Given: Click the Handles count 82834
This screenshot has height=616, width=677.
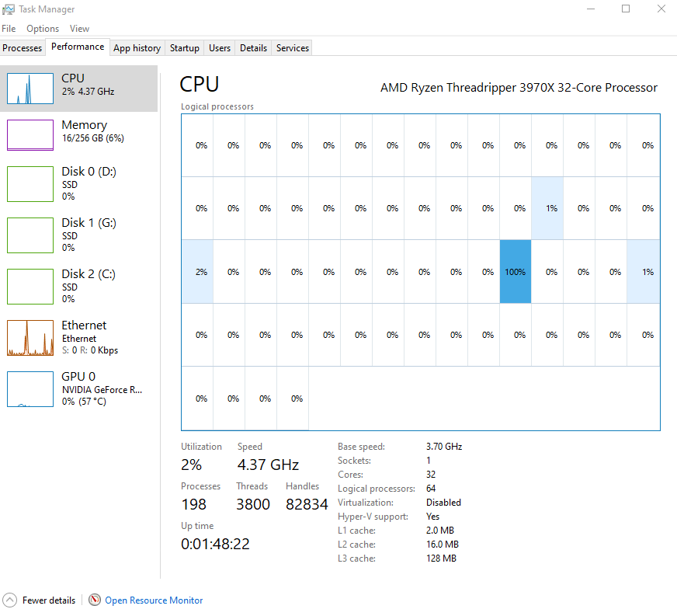Looking at the screenshot, I should tap(307, 504).
